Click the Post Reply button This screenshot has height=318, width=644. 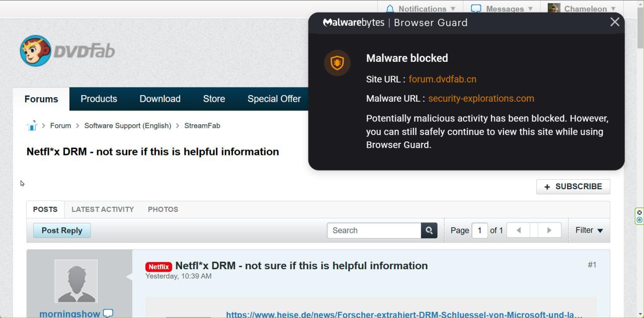pyautogui.click(x=62, y=230)
